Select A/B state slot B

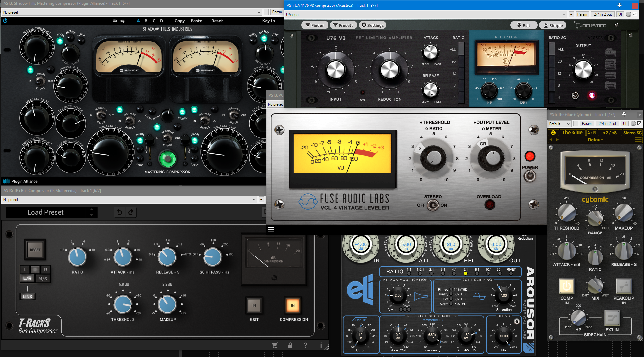[146, 21]
